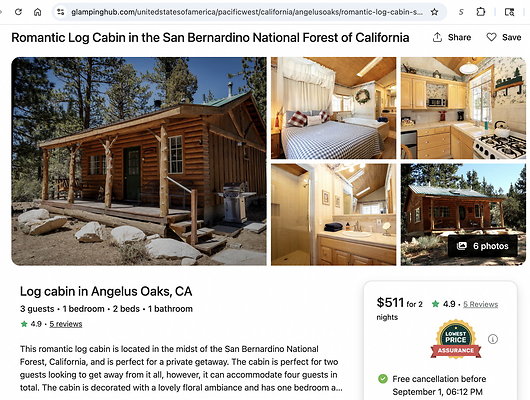Bookmark this page with the star icon
Viewport: 530px width, 400px height.
point(434,12)
